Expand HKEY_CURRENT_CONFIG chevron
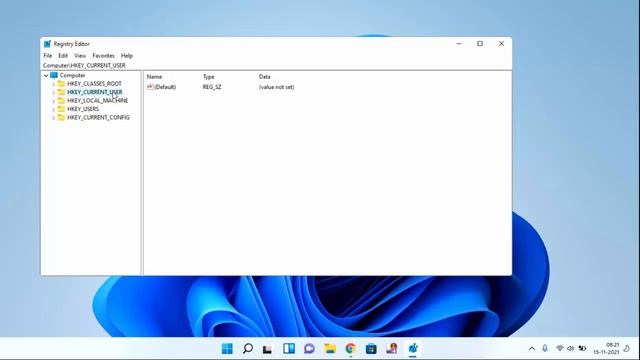This screenshot has width=640, height=360. [53, 118]
